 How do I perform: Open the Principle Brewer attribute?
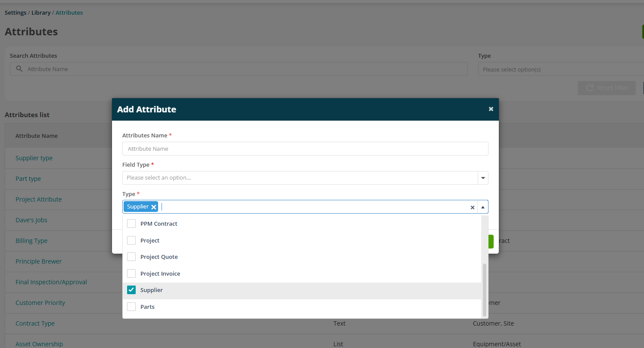pyautogui.click(x=38, y=261)
